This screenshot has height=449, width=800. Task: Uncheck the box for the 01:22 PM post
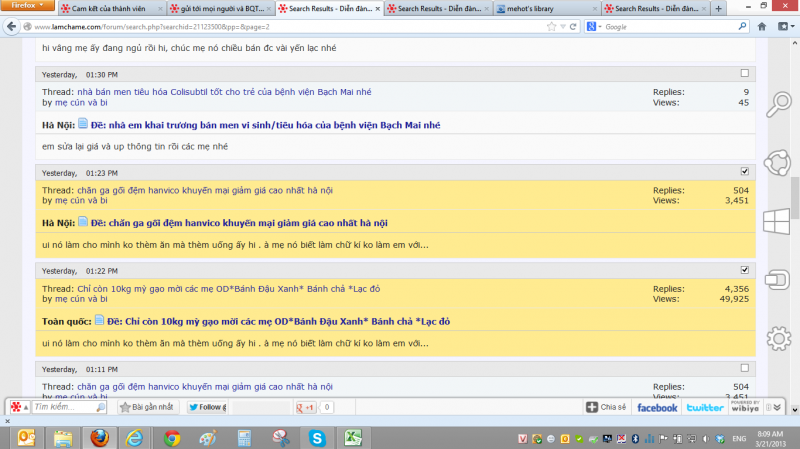(743, 270)
